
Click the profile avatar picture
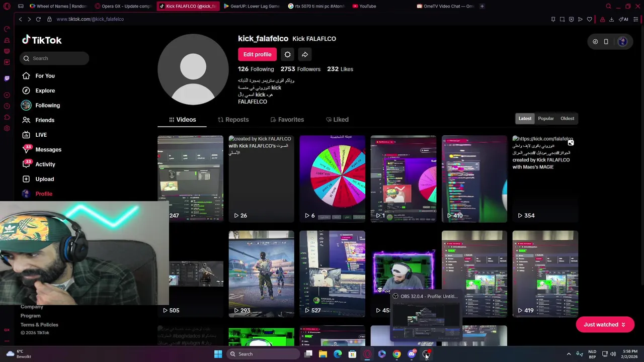(193, 69)
